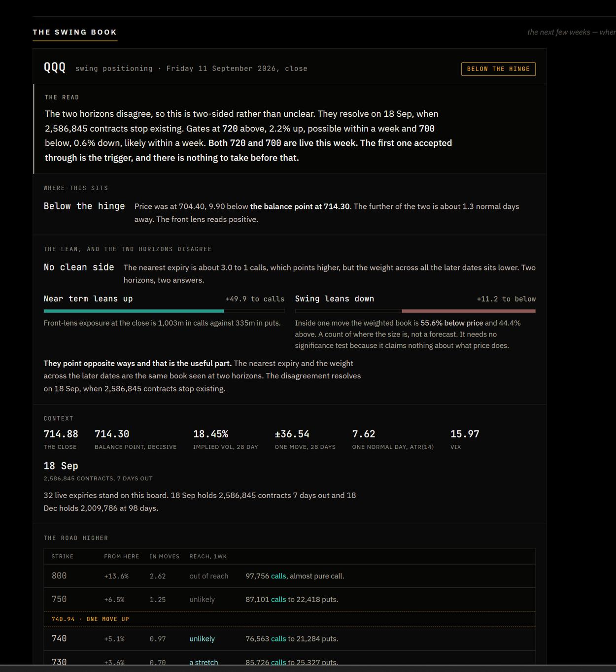Image resolution: width=616 pixels, height=672 pixels.
Task: Select the 750 strike row
Action: [x=290, y=600]
